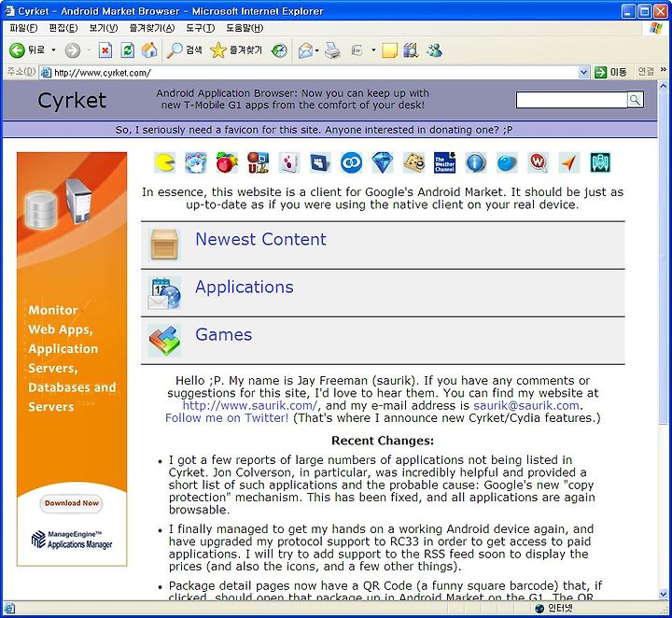
Task: Click the wooden crate Newest Content icon
Action: point(164,245)
